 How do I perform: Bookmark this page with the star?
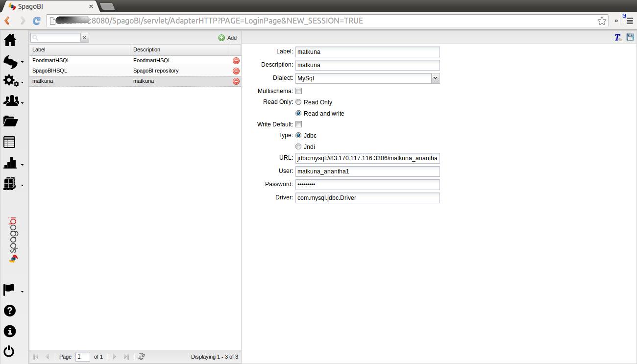coord(602,21)
